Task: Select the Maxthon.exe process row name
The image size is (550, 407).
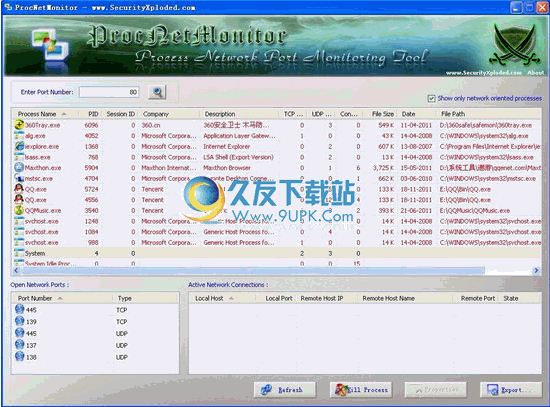Action: 43,168
